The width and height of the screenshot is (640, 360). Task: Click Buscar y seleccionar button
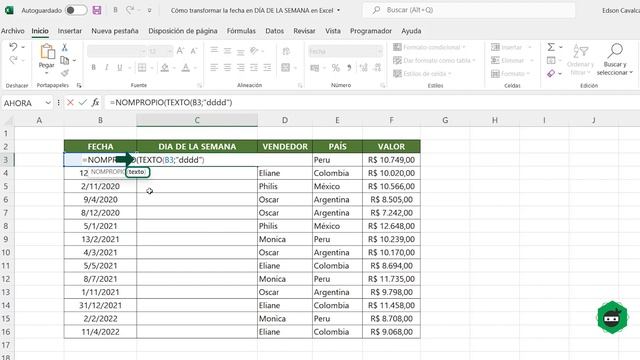615,59
